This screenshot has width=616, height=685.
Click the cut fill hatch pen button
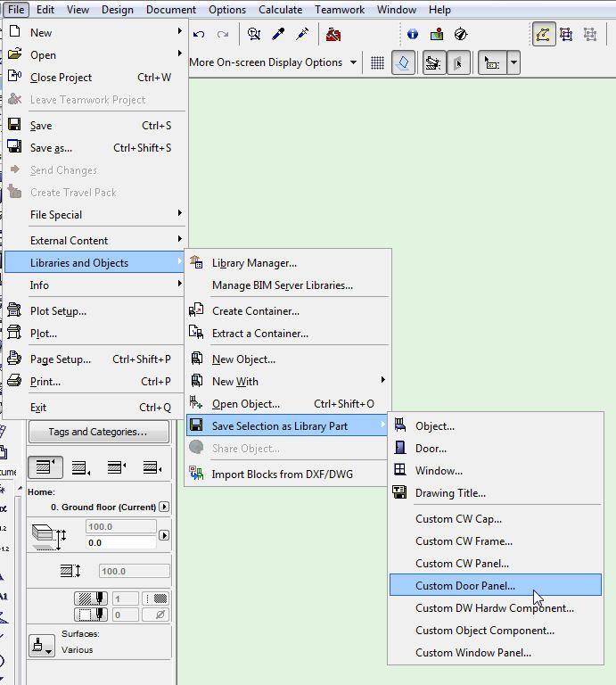point(91,598)
